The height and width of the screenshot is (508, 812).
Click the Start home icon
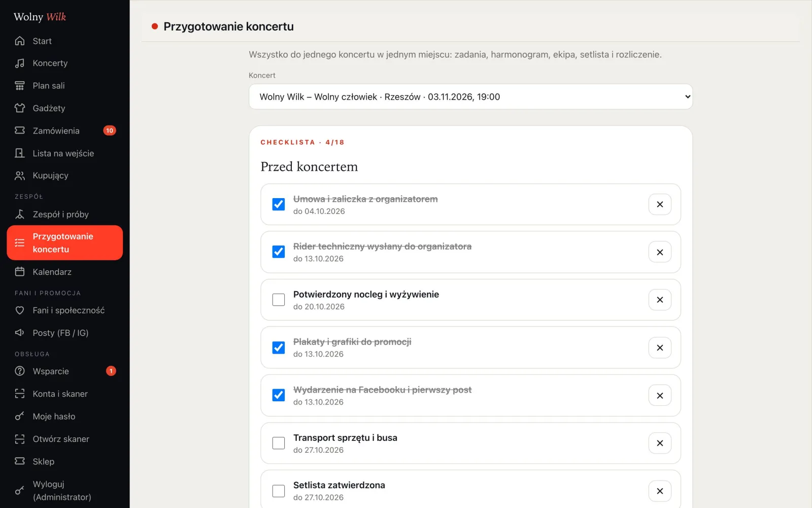20,41
